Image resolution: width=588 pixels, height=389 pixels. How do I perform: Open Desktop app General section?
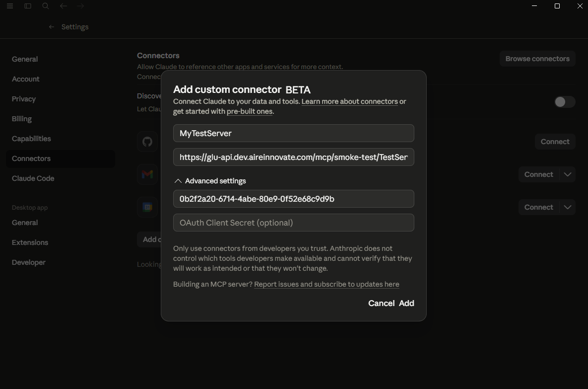point(25,223)
